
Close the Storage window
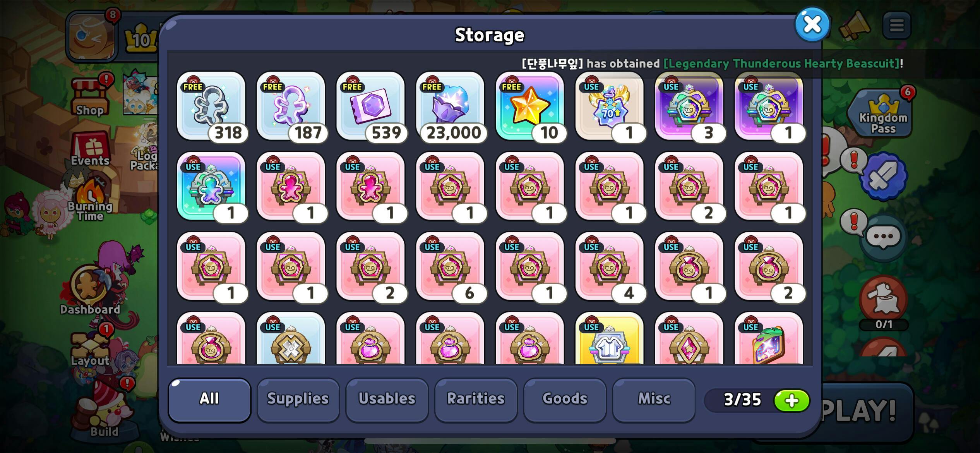812,24
